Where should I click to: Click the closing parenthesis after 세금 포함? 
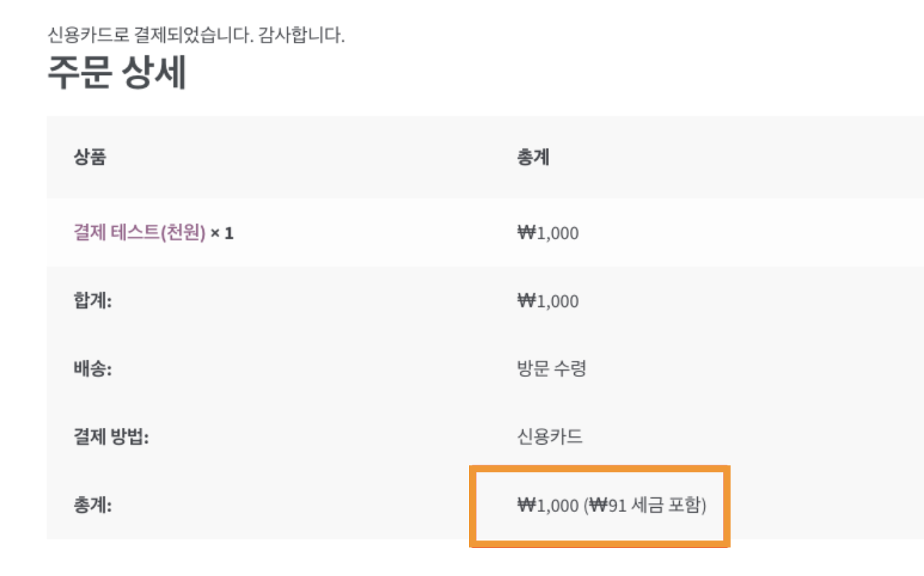click(703, 506)
